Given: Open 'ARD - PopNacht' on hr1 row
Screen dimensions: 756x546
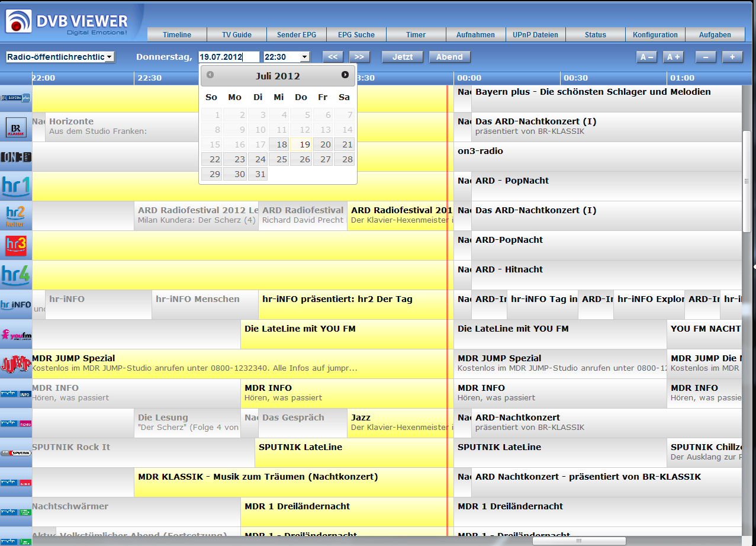Looking at the screenshot, I should (x=606, y=187).
